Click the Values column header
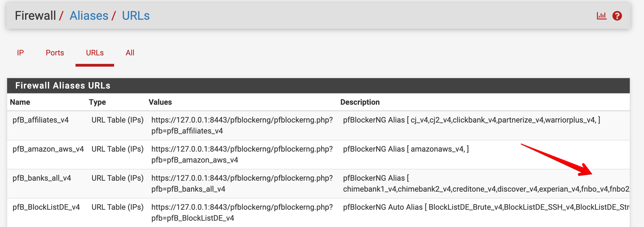The width and height of the screenshot is (644, 227). (160, 102)
